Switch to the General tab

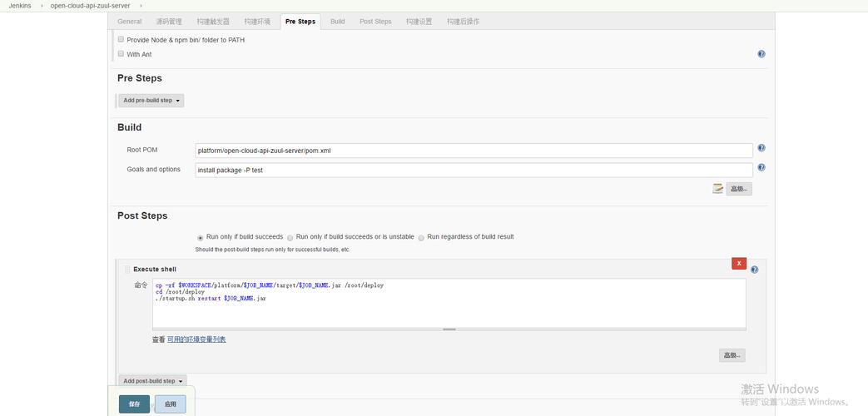129,22
